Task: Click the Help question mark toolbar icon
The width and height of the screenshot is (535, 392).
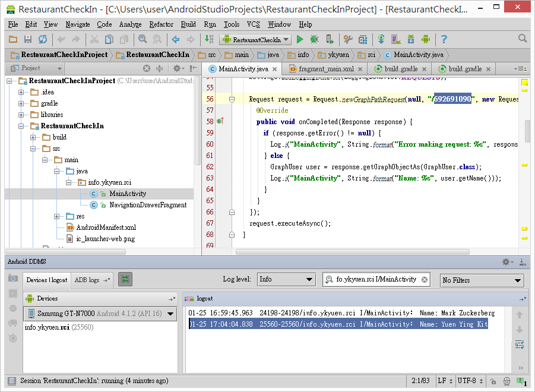Action: pyautogui.click(x=444, y=39)
